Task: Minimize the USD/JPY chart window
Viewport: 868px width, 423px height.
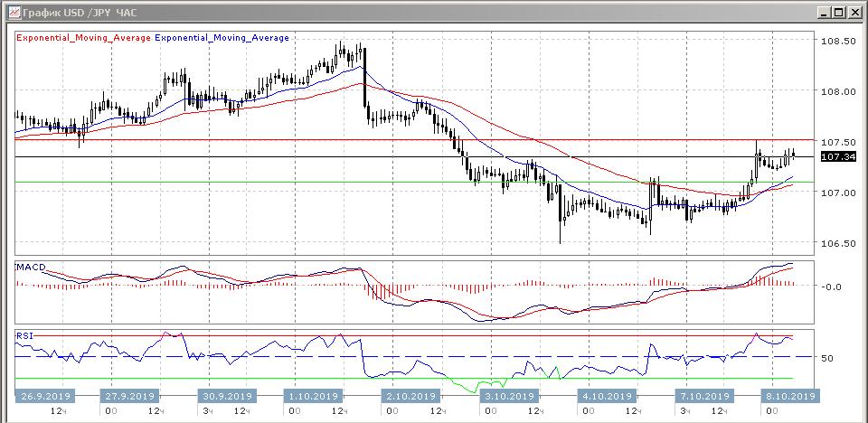Action: 823,12
